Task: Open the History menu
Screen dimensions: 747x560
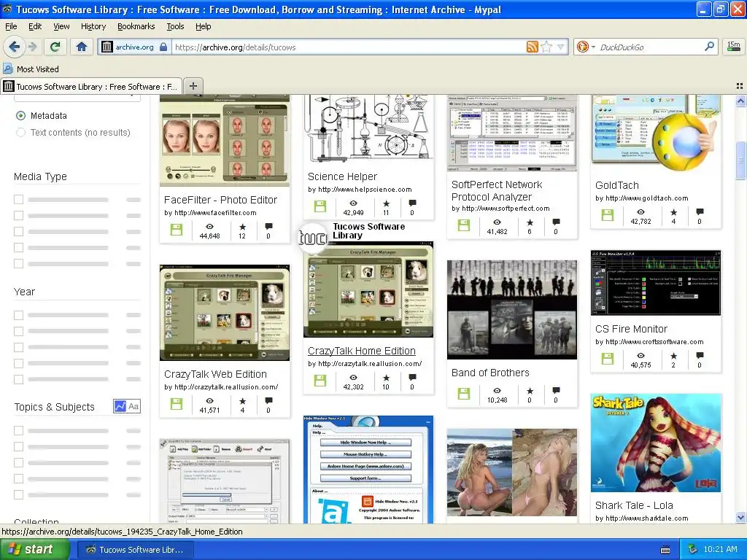Action: click(93, 26)
